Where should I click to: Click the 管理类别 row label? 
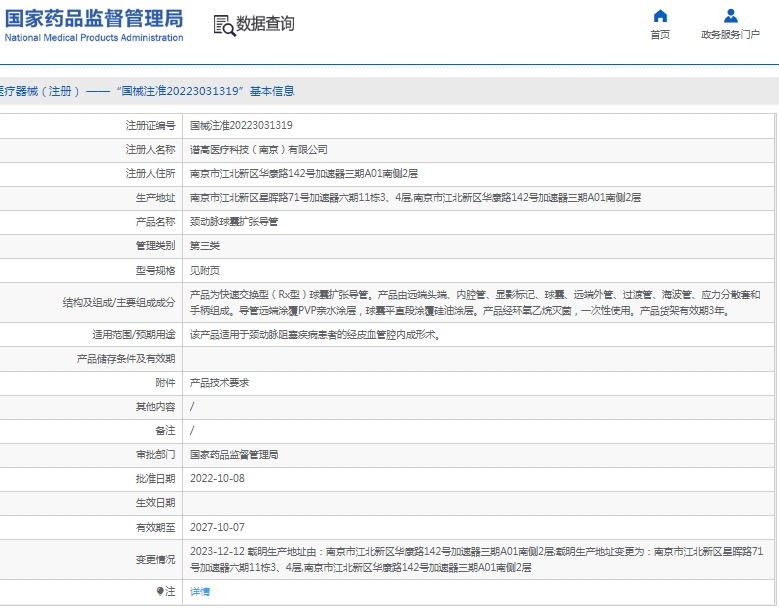(155, 245)
